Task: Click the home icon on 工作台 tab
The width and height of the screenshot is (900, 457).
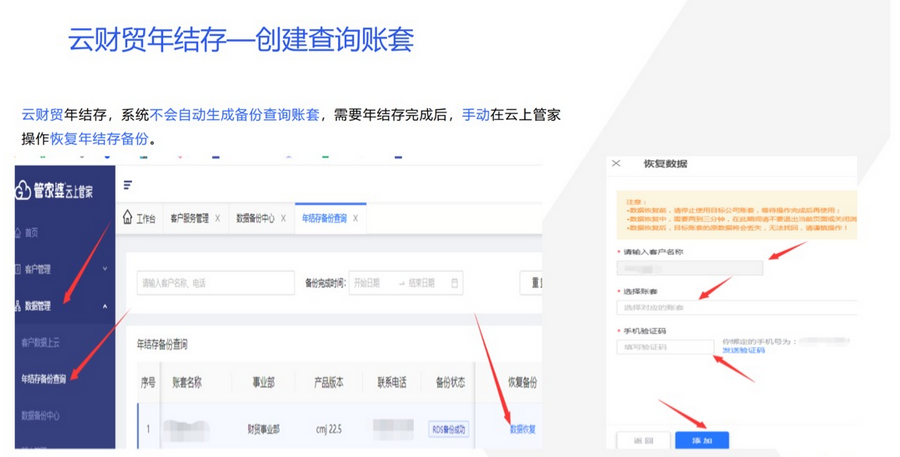Action: (127, 218)
